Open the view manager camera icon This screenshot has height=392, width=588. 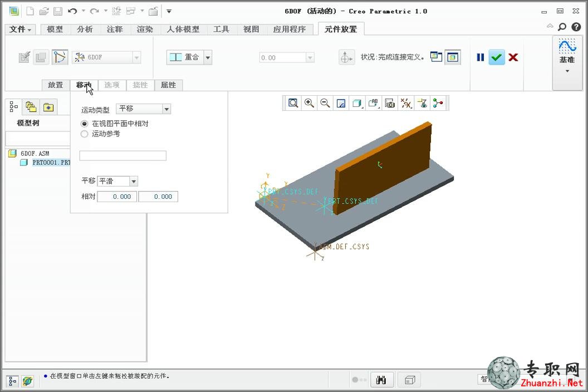tap(390, 103)
